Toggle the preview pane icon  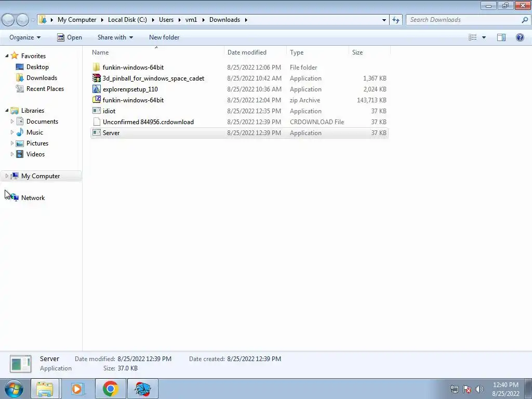(501, 37)
